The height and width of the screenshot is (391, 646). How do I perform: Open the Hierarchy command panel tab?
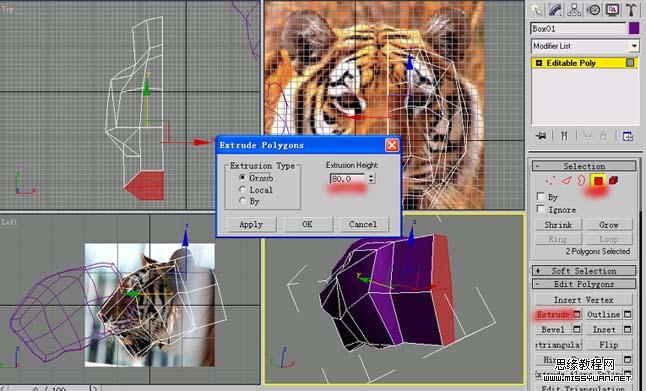[x=574, y=9]
